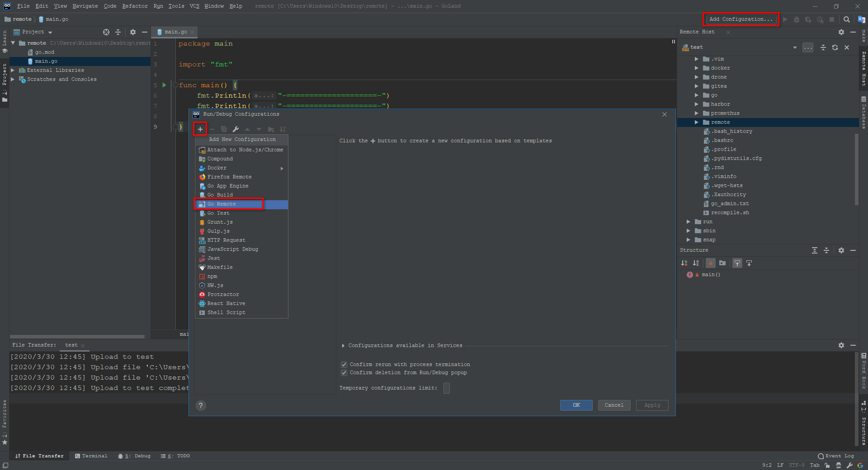
Task: Click LF line separator in status bar
Action: coord(780,465)
